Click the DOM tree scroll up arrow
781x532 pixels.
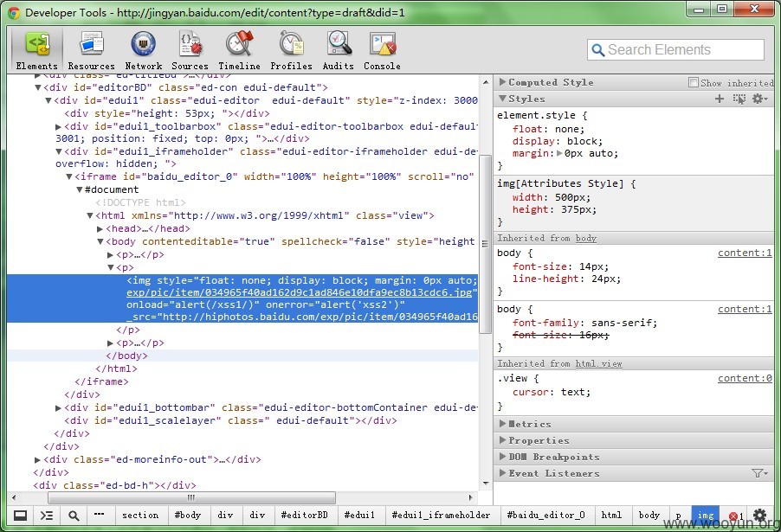(486, 81)
